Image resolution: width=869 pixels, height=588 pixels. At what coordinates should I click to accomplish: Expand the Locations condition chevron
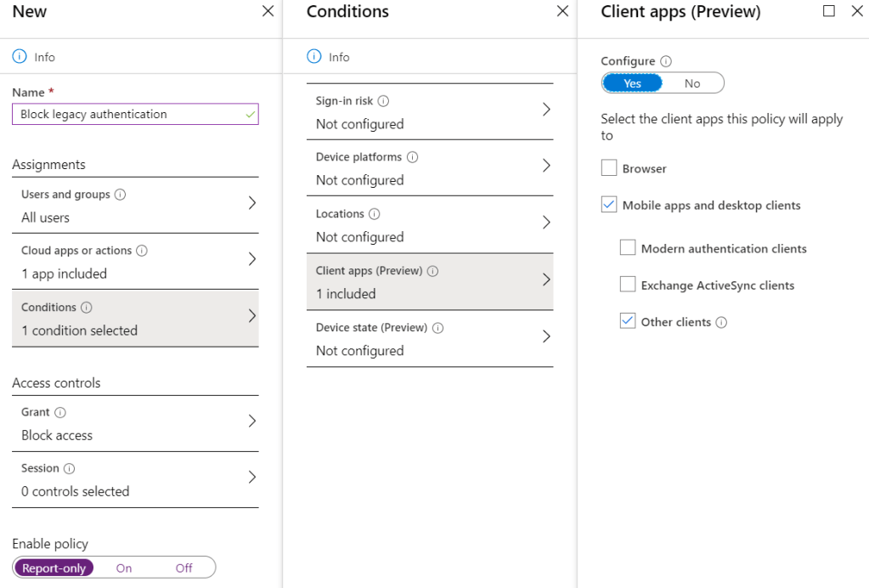click(x=546, y=223)
